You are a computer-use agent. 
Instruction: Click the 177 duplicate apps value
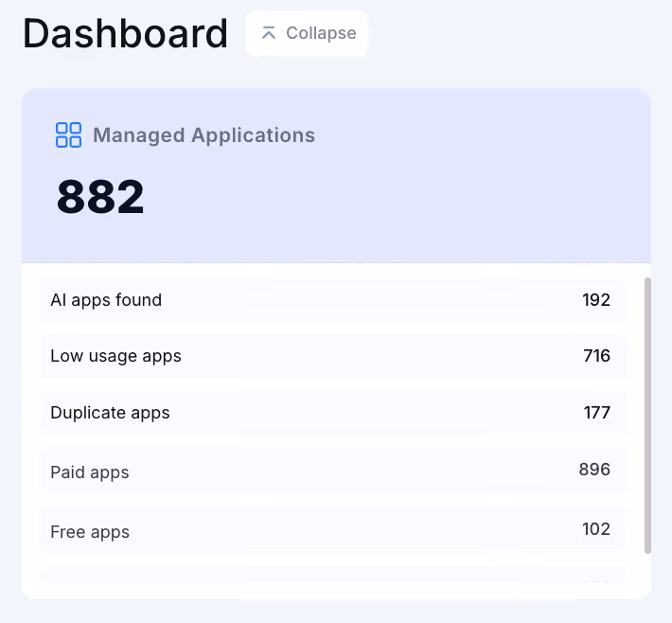tap(596, 413)
